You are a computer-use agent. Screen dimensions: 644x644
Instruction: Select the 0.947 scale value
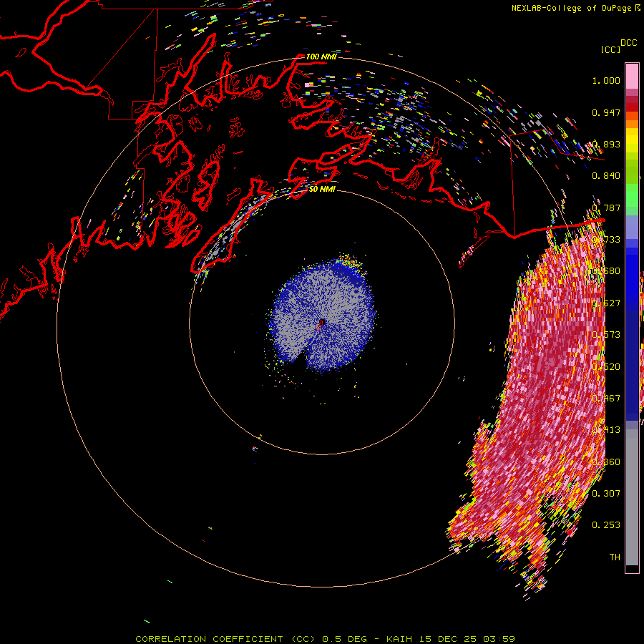tap(606, 112)
